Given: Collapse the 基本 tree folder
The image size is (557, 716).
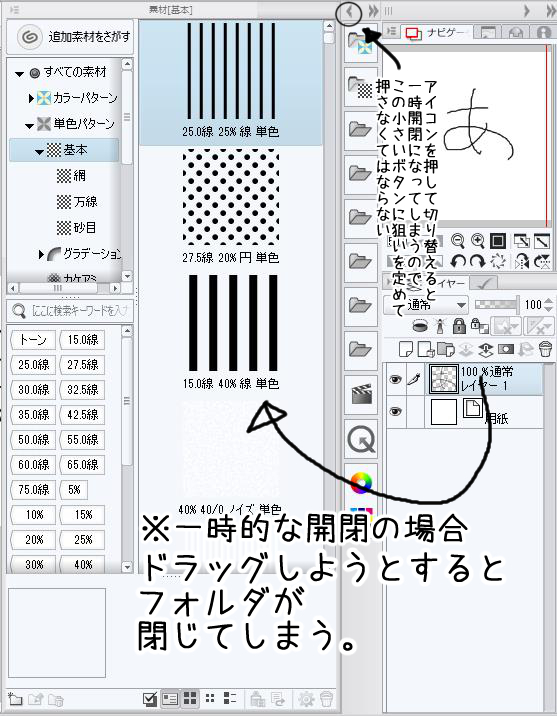Looking at the screenshot, I should [x=40, y=151].
